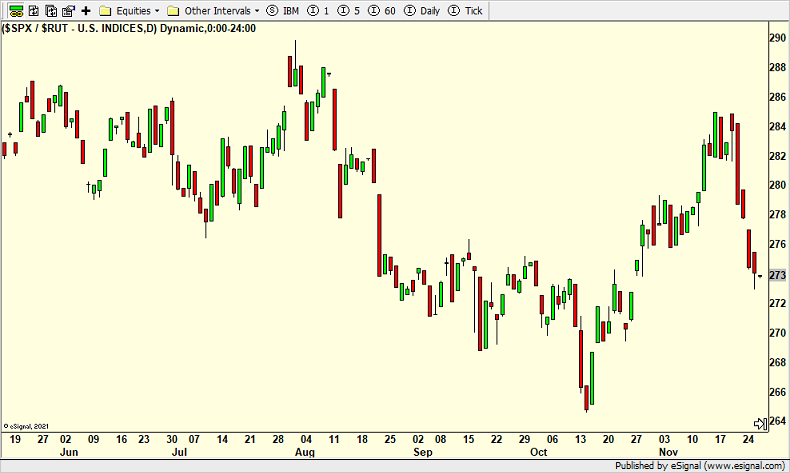Click the 290 price axis label
This screenshot has width=790, height=473.
pyautogui.click(x=776, y=38)
